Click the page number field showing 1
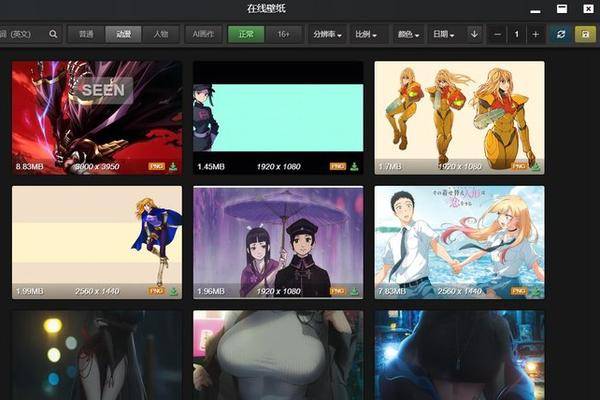 point(517,34)
